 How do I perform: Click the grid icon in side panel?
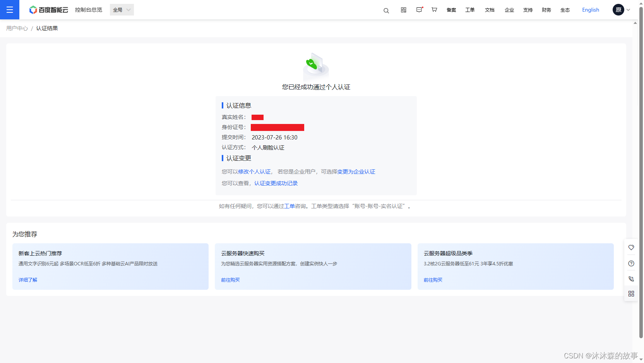coord(631,294)
